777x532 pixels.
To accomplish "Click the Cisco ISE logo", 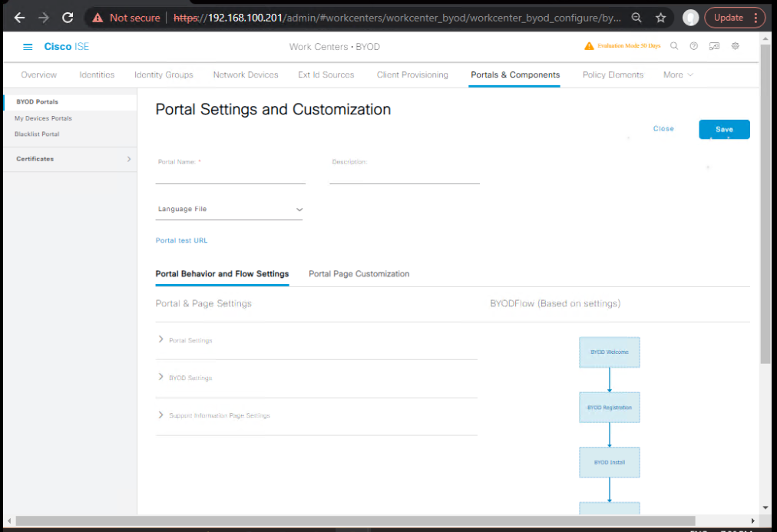I will point(66,47).
